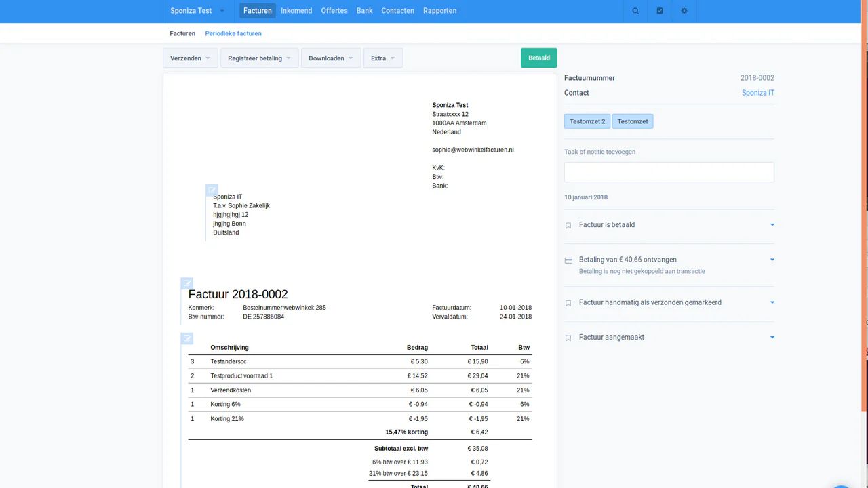Screen dimensions: 868x488
Task: Click the Subtotaal excl. btw label
Action: [x=401, y=449]
